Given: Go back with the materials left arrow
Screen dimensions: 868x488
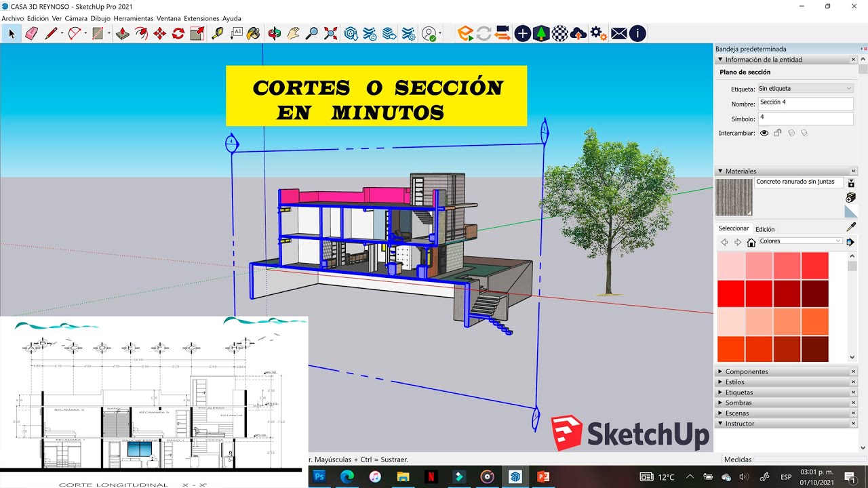Looking at the screenshot, I should (x=724, y=242).
